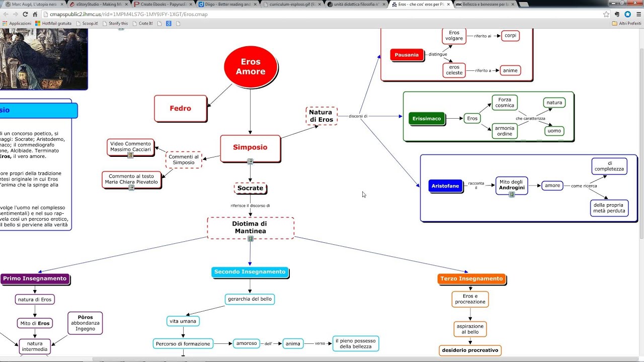Image resolution: width=644 pixels, height=362 pixels.
Task: Select the green Erissimaco node
Action: tap(427, 119)
